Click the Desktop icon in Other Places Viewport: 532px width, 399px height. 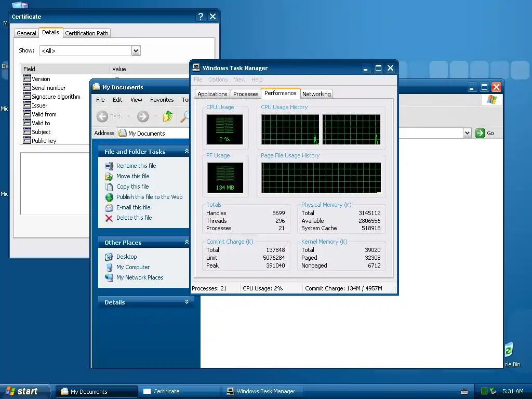(x=109, y=257)
